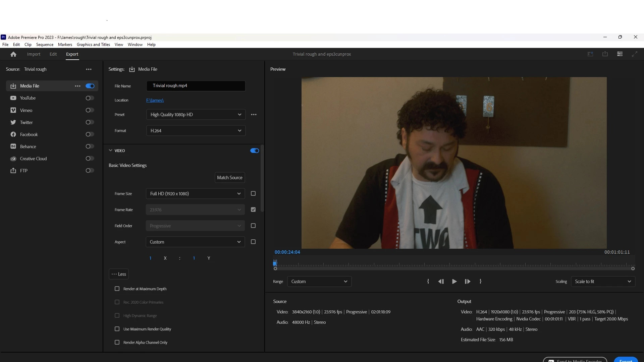
Task: Step forward one frame in preview
Action: pyautogui.click(x=467, y=282)
